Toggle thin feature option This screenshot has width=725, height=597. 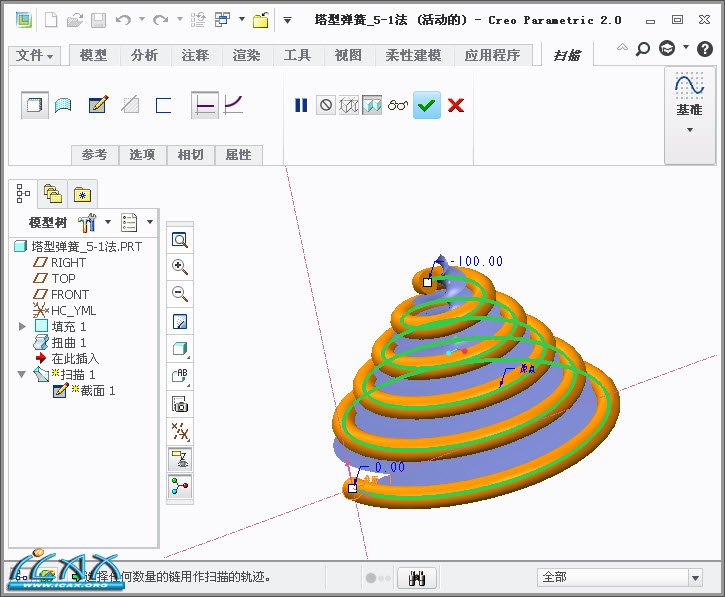click(x=163, y=105)
